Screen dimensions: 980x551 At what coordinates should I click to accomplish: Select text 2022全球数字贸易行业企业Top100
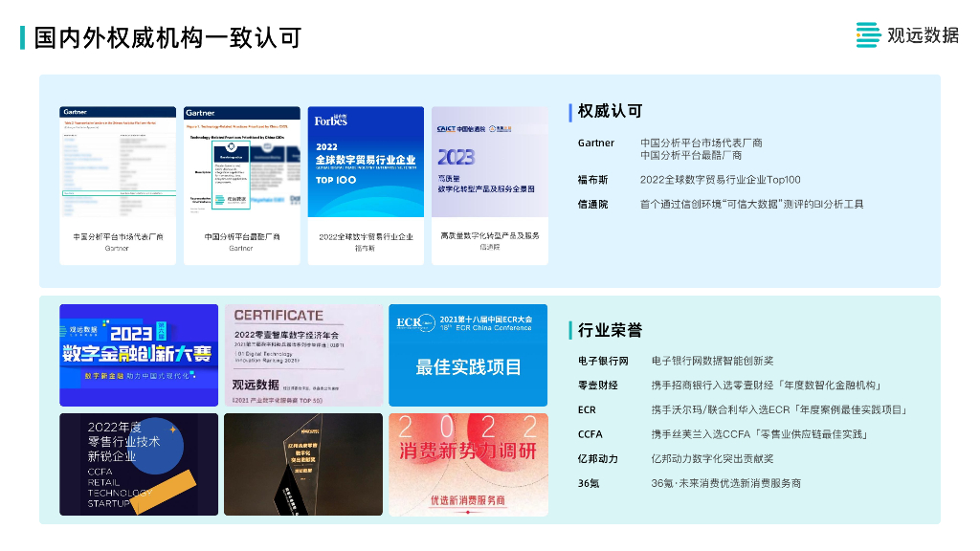click(x=720, y=180)
